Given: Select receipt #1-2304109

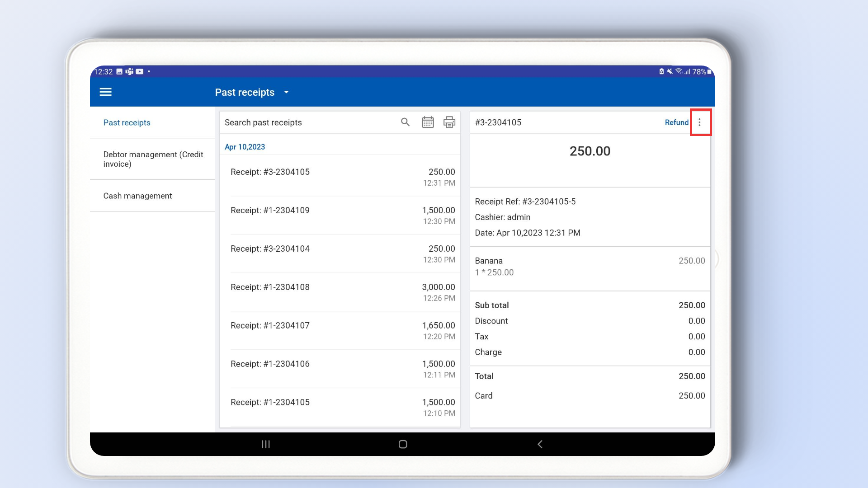Looking at the screenshot, I should click(x=342, y=215).
